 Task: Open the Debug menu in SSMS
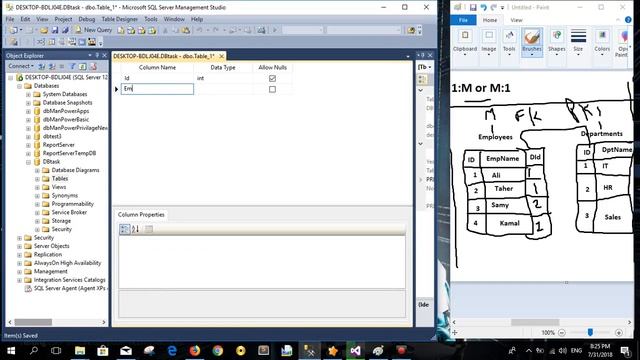pos(87,19)
